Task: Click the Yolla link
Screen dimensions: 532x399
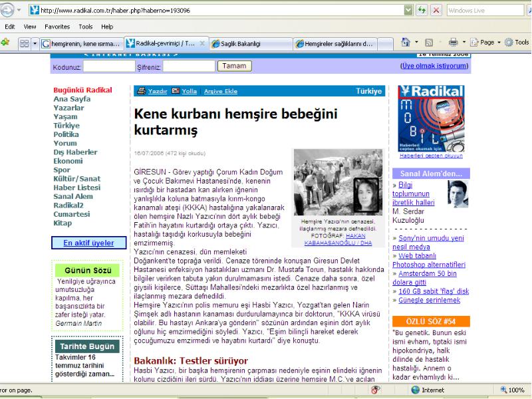Action: [x=190, y=91]
